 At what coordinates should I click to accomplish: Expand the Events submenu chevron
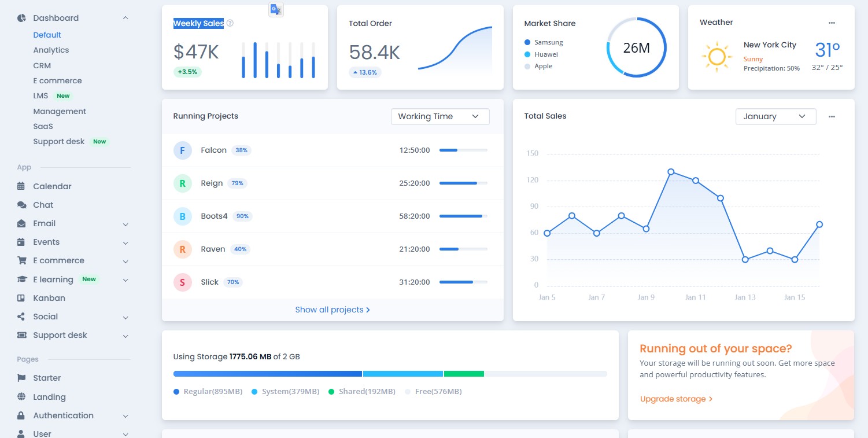pos(125,242)
